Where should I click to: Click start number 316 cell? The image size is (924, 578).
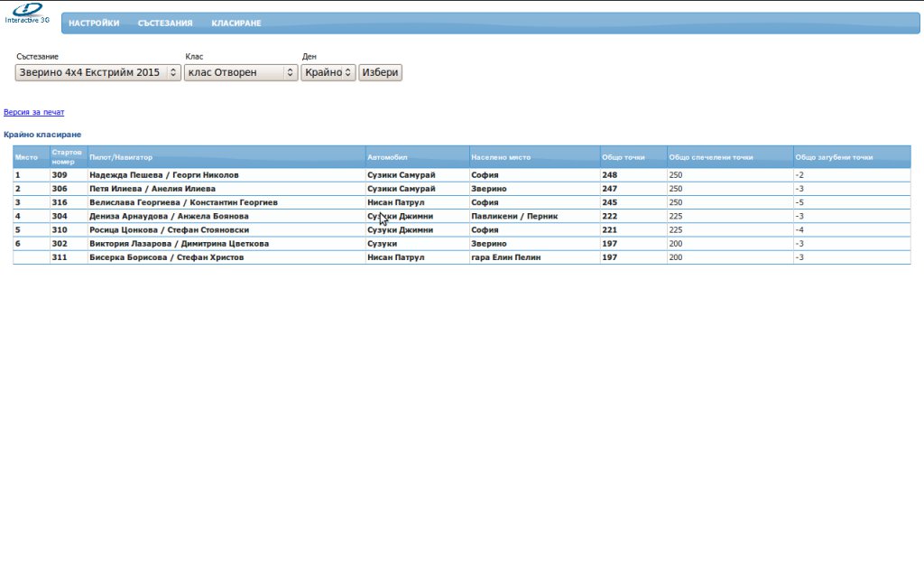point(60,202)
